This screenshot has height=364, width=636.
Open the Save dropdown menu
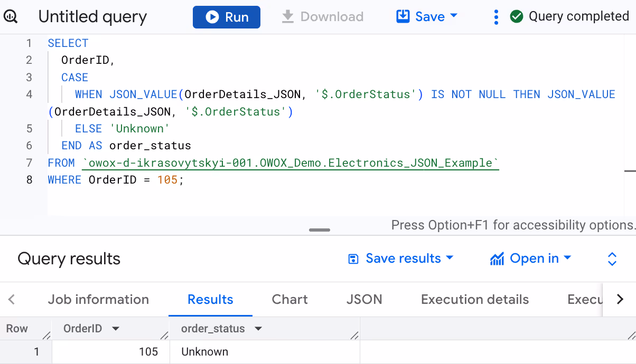tap(427, 17)
